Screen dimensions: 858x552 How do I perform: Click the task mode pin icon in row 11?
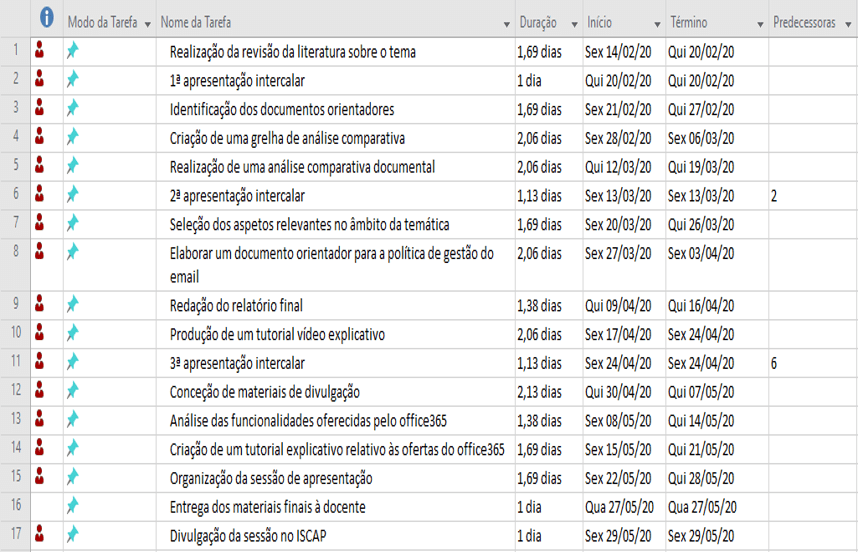tap(72, 363)
